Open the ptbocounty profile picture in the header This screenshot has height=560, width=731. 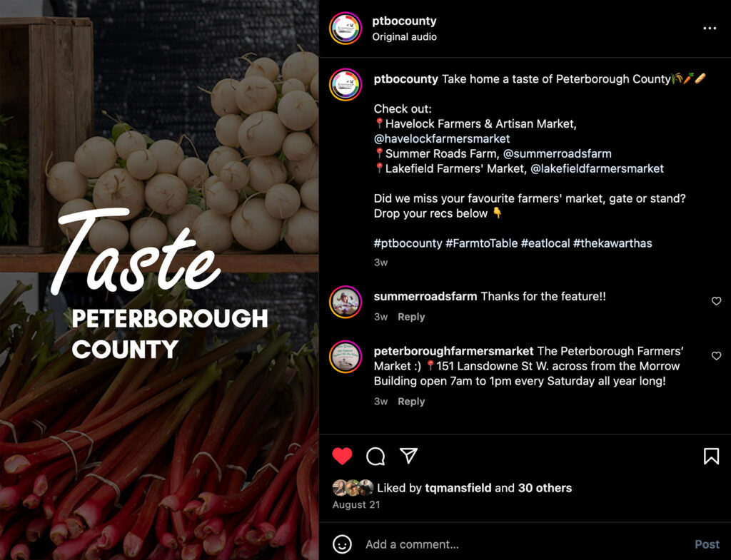point(346,29)
